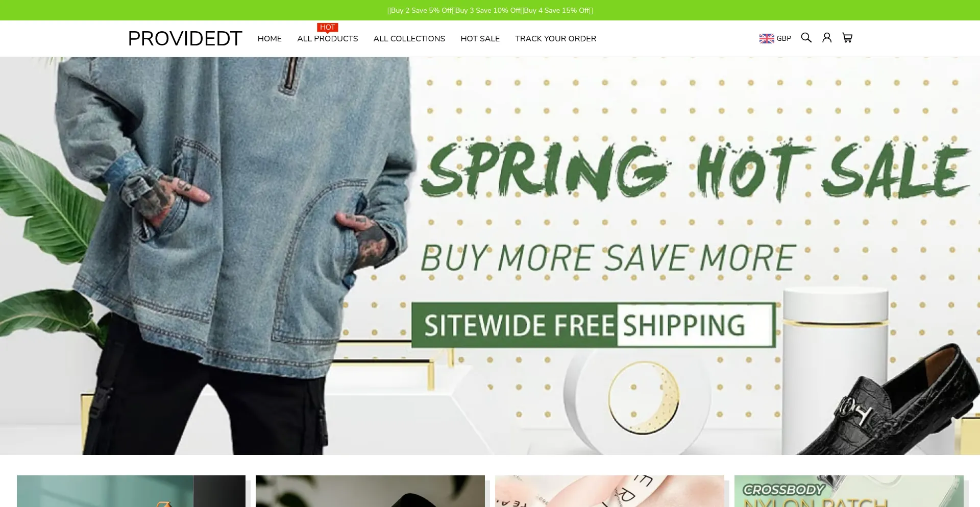Open the pink bracelet product thumbnail
The width and height of the screenshot is (980, 507).
point(609,491)
